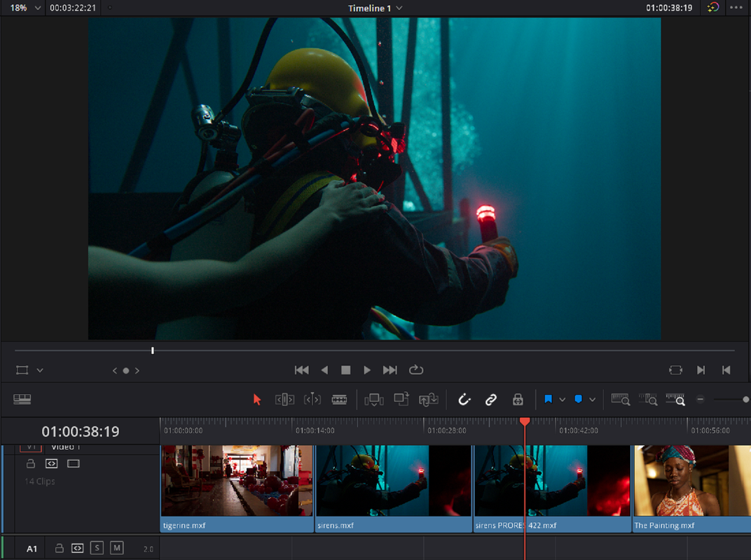This screenshot has height=560, width=751.
Task: Open the viewer options three-dot menu
Action: click(x=736, y=7)
